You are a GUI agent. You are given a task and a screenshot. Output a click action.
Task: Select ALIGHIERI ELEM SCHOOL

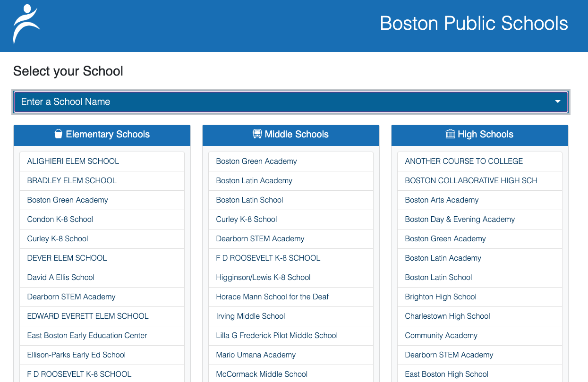click(x=102, y=161)
